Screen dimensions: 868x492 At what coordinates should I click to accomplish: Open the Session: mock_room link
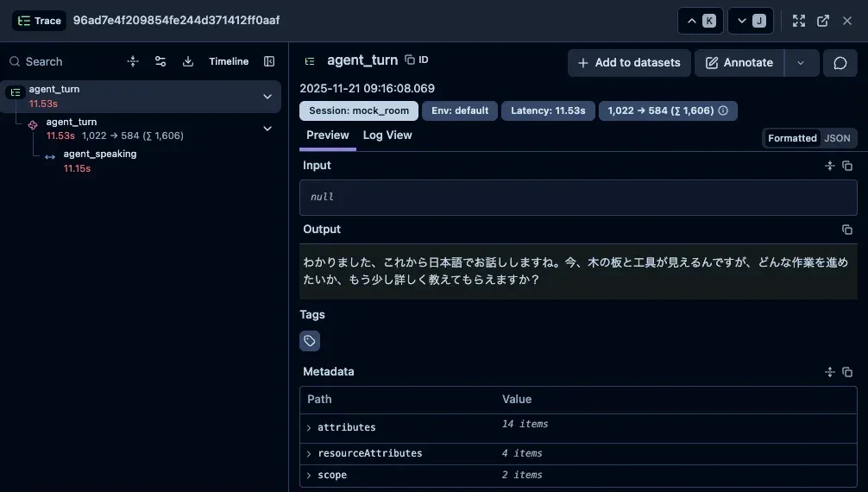click(359, 110)
